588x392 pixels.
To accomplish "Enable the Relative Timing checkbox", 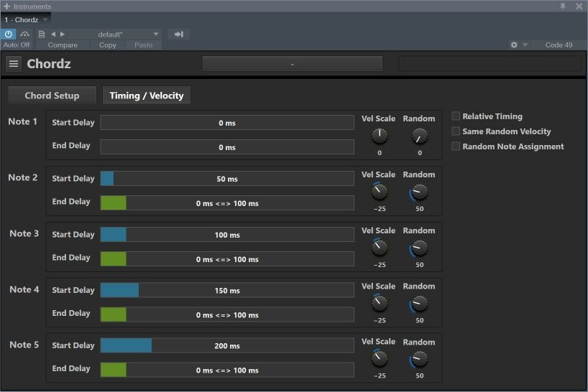I will click(456, 116).
